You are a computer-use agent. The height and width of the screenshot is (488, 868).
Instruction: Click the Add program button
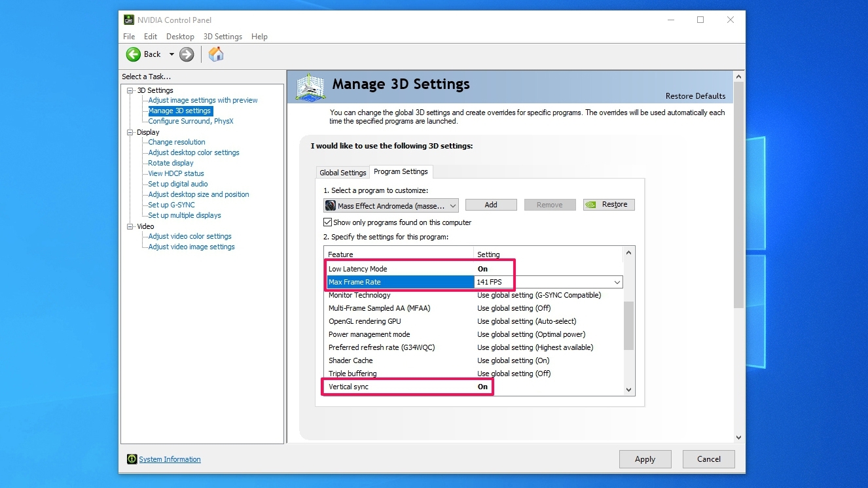491,205
